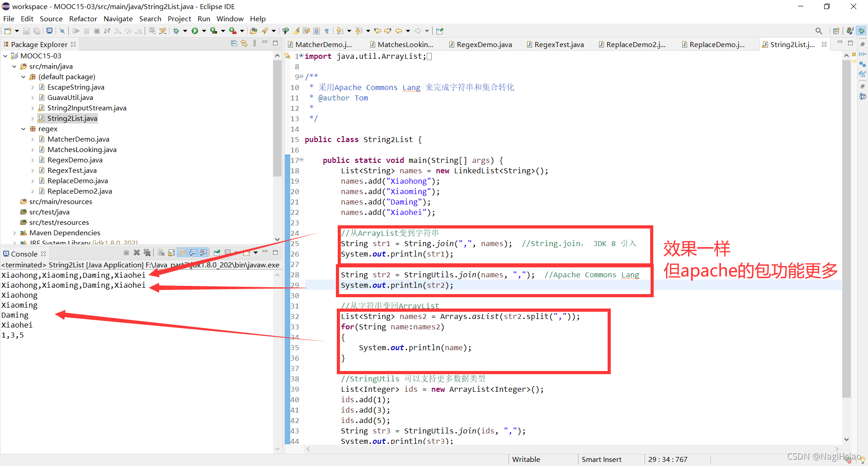
Task: Collapse the MOOC15-03 project node
Action: [5, 56]
